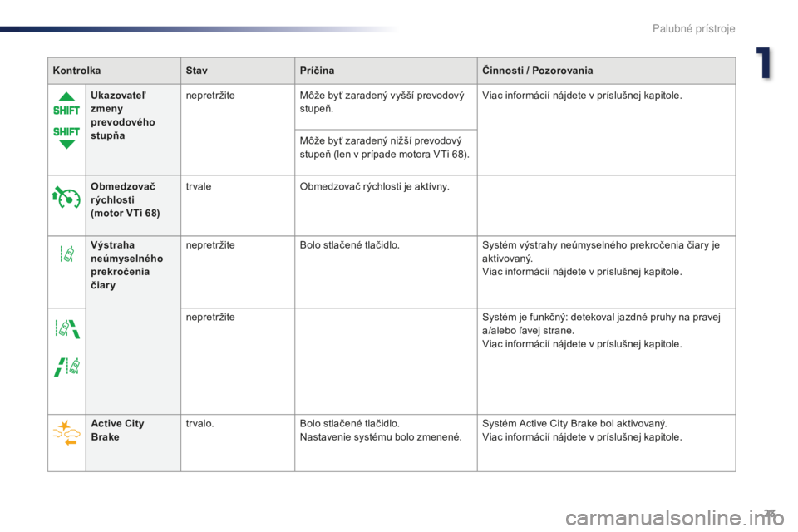The height and width of the screenshot is (532, 798).
Task: Click the lane departure icon with right line
Action: point(67,329)
